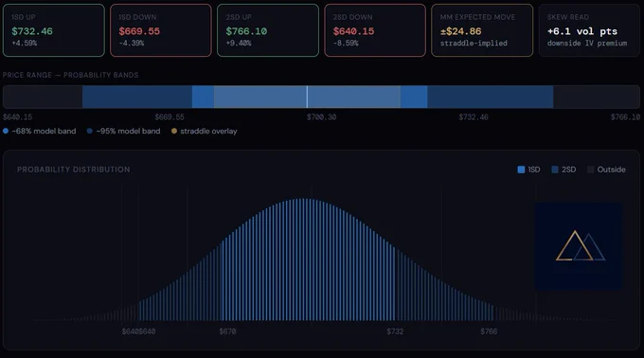Click the 1SD DOWN $669.55 card
This screenshot has height=358, width=644.
coord(161,30)
